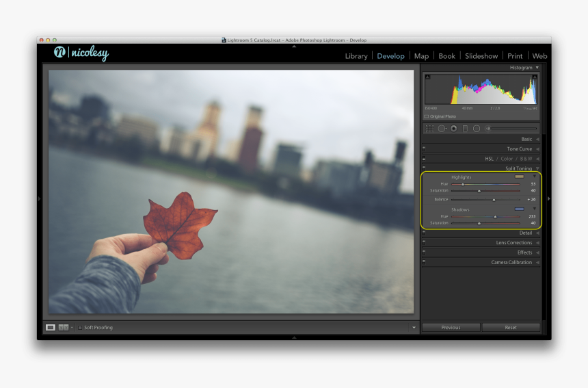Screen dimensions: 588x388
Task: Toggle the HSL panel on/off switch
Action: (424, 158)
